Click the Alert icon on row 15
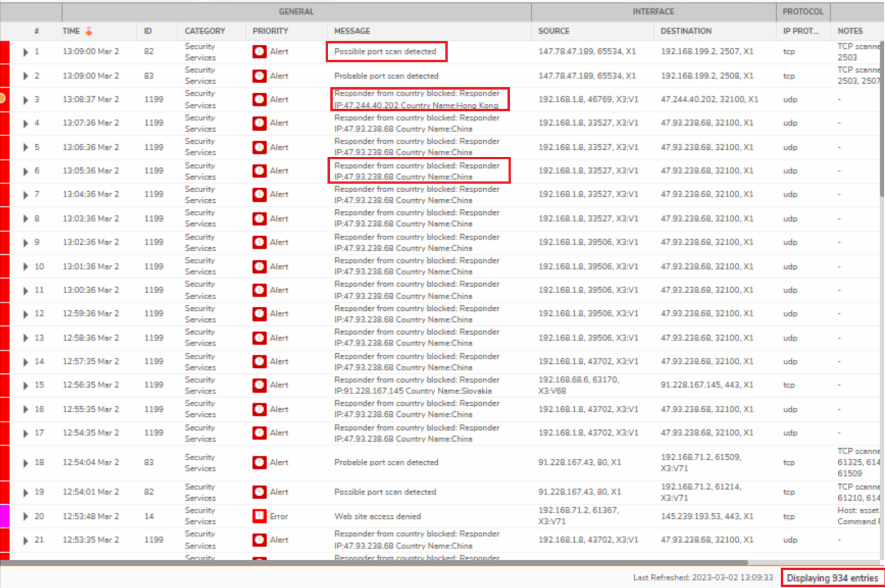Viewport: 885px width, 588px height. [259, 385]
